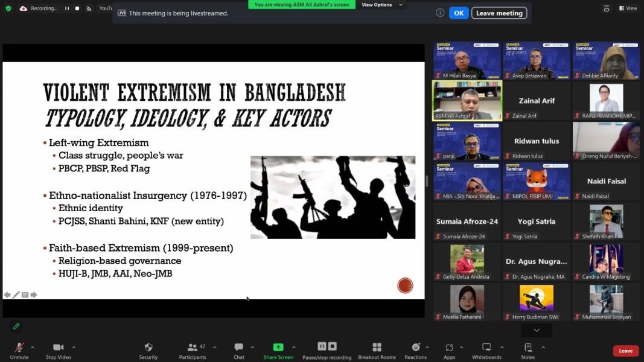Open the Reactions menu
644x362 pixels.
point(416,351)
